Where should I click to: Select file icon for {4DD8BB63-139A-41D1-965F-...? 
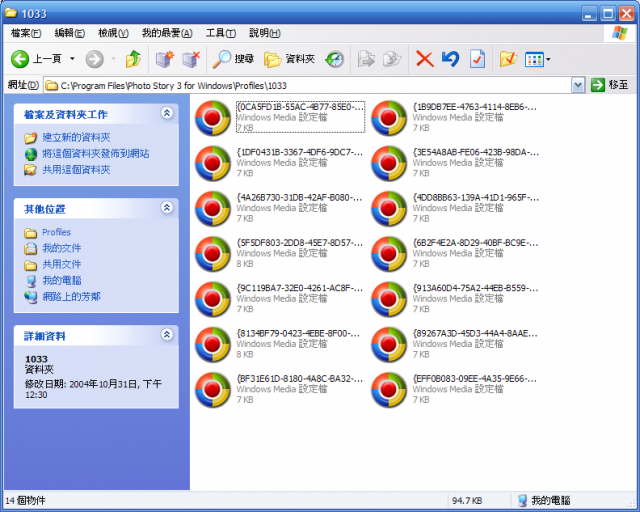[389, 209]
